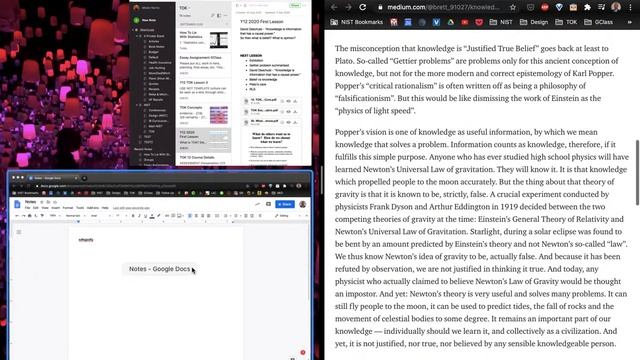Click the blue Share button in Google Docs
This screenshot has height=360, width=640.
pyautogui.click(x=284, y=204)
